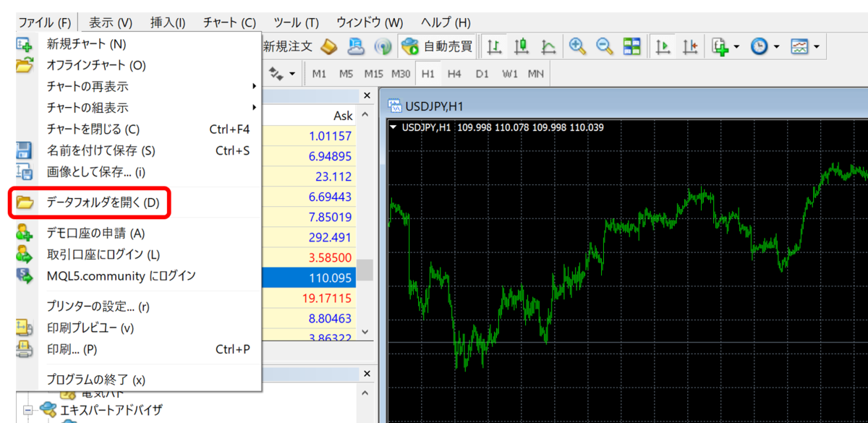Enable chart auto scroll icon
The width and height of the screenshot is (868, 423).
pyautogui.click(x=662, y=46)
